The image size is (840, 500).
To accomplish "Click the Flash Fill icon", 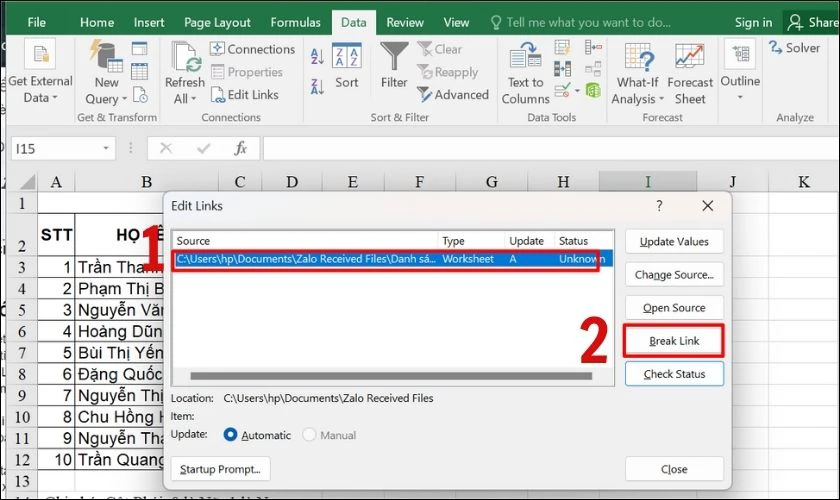I will (562, 48).
